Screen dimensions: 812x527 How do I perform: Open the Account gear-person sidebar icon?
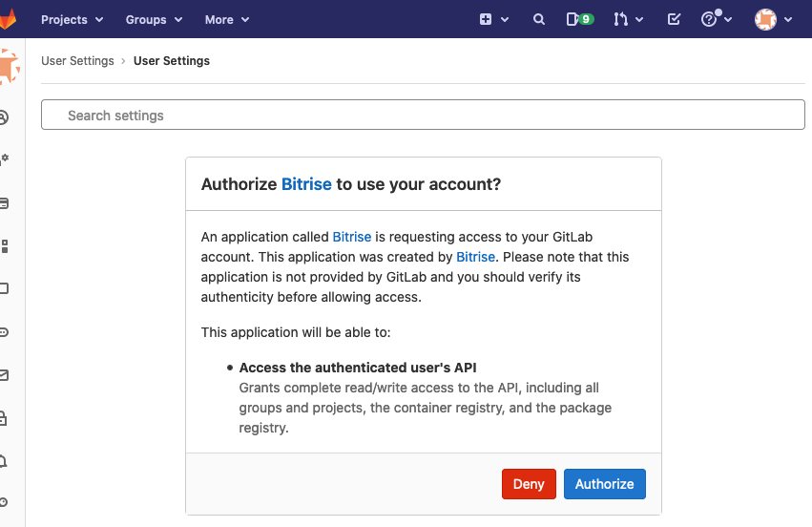pos(4,158)
